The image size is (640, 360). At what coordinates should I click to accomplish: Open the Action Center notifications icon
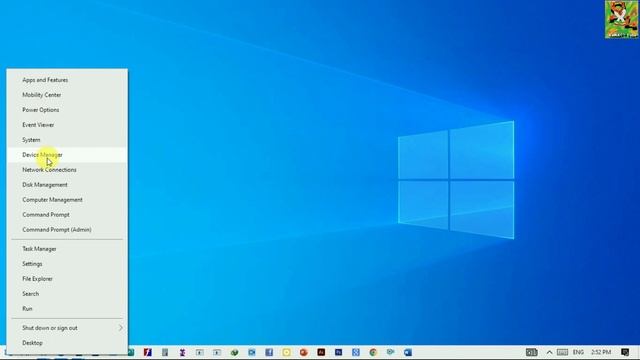point(625,352)
